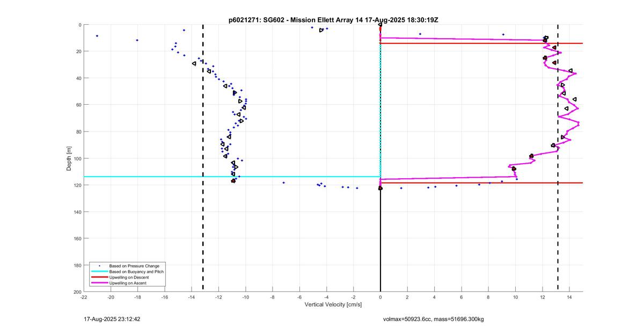
Task: Click the '-12' velocity axis tick label
Action: [218, 297]
